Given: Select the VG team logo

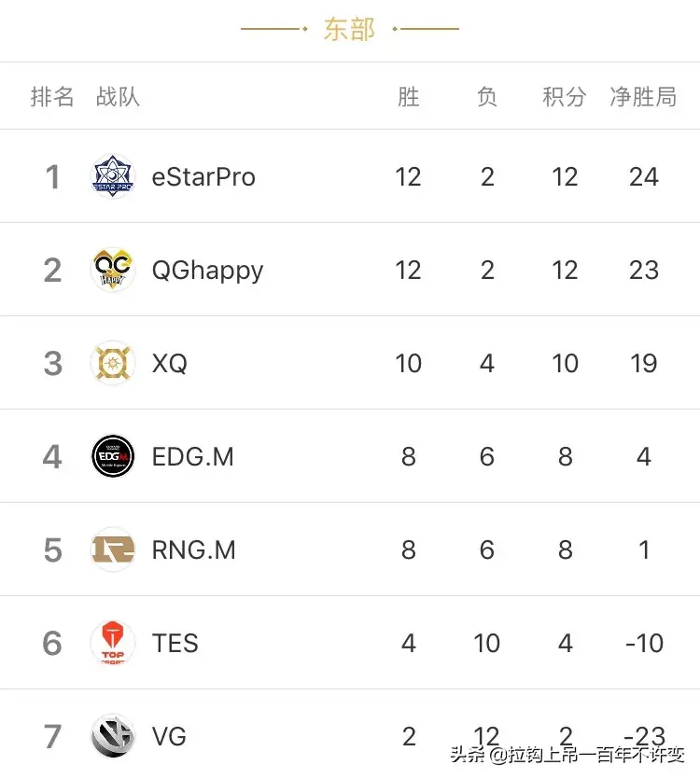Looking at the screenshot, I should tap(113, 736).
